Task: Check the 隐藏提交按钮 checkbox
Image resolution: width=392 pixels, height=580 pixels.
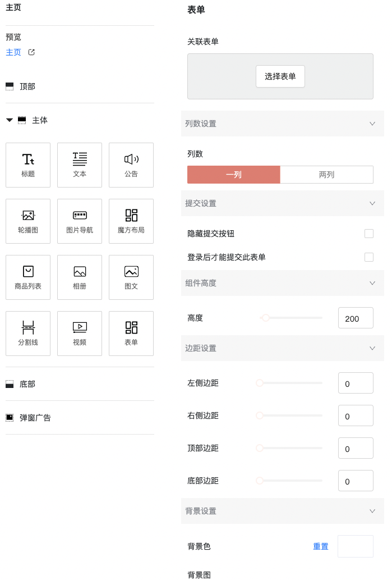Action: click(x=368, y=234)
